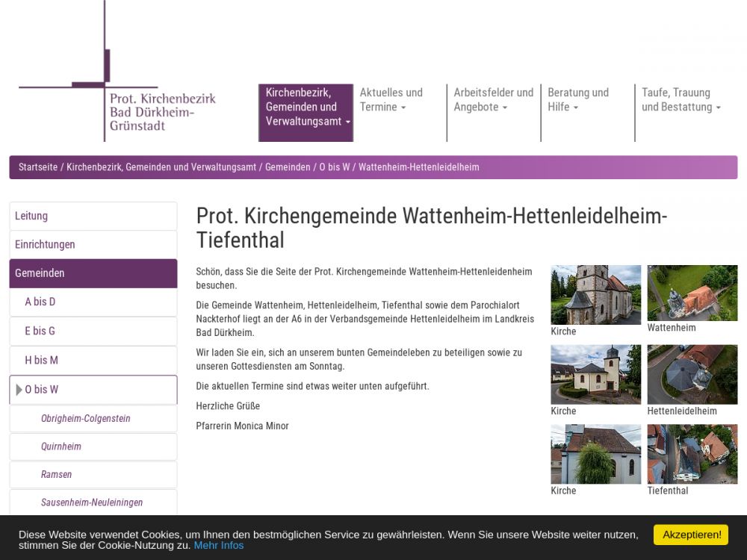Expand the Aktuelles und Termine dropdown
The height and width of the screenshot is (560, 747).
pyautogui.click(x=391, y=100)
